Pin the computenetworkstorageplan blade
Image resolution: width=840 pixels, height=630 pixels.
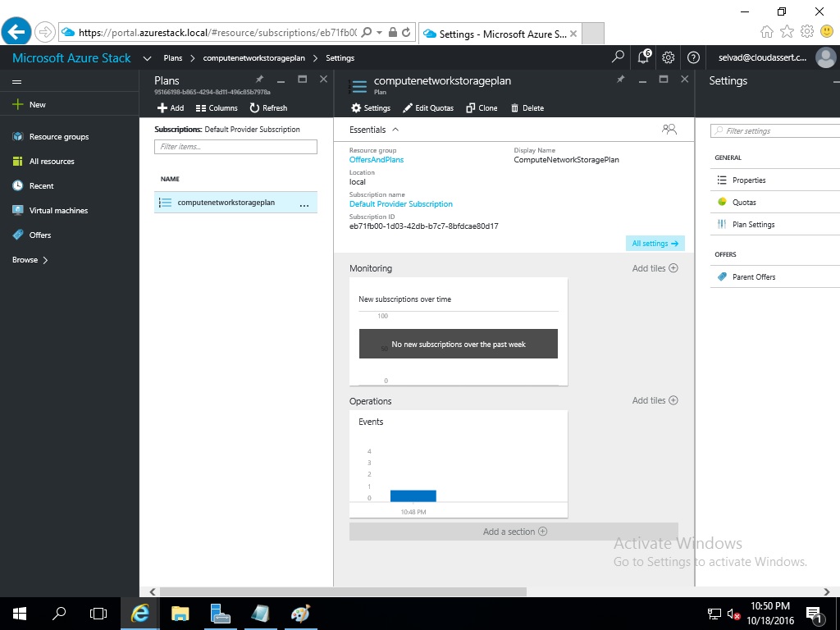[x=620, y=80]
